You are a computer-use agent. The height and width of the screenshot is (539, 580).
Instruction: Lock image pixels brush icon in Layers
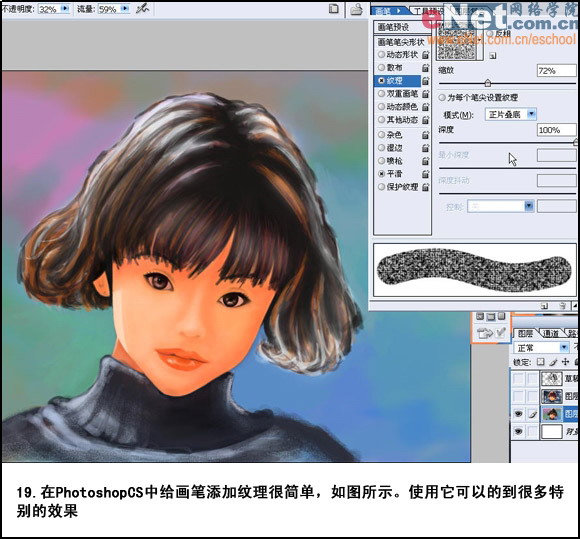point(553,361)
